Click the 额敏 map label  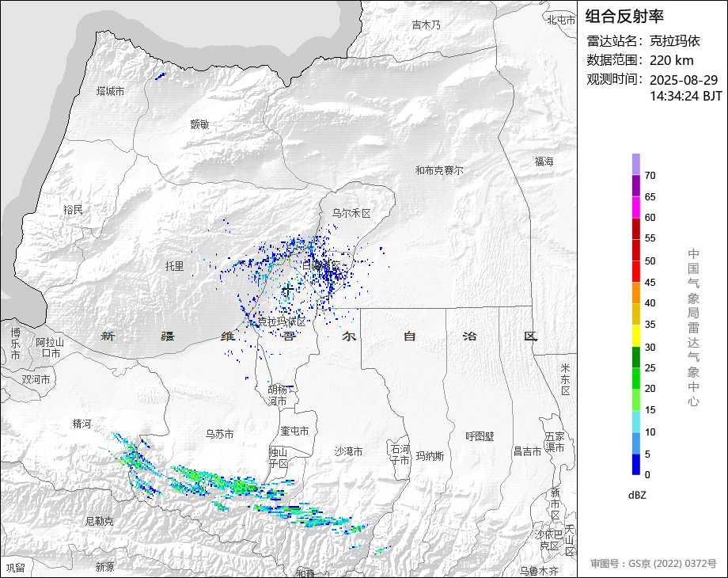[199, 124]
